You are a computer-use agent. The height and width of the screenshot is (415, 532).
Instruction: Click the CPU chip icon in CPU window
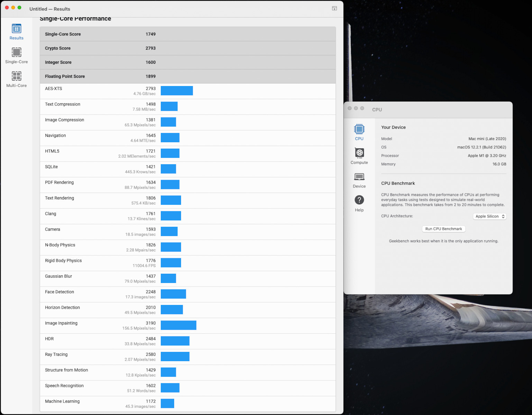coord(359,129)
